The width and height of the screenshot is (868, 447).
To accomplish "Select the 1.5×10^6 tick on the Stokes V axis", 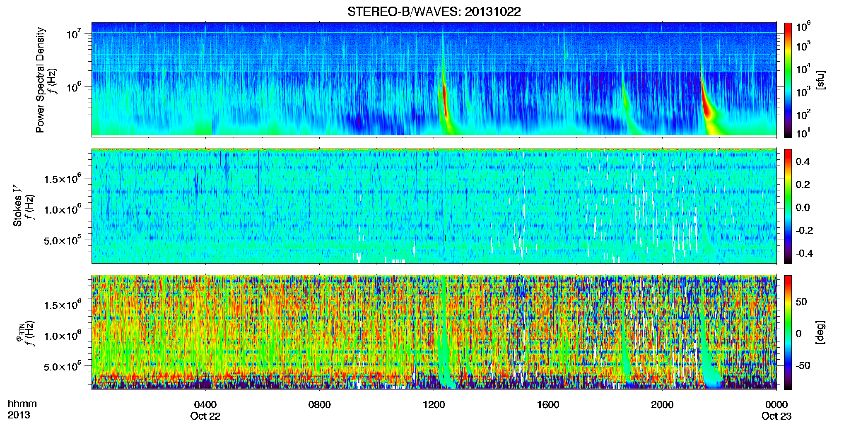I will [63, 178].
